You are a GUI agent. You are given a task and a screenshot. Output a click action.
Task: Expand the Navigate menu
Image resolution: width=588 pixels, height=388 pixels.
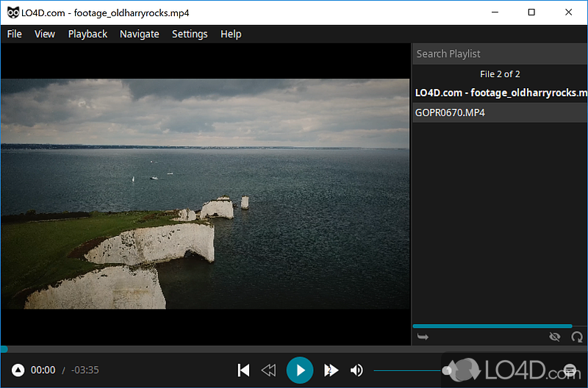140,34
